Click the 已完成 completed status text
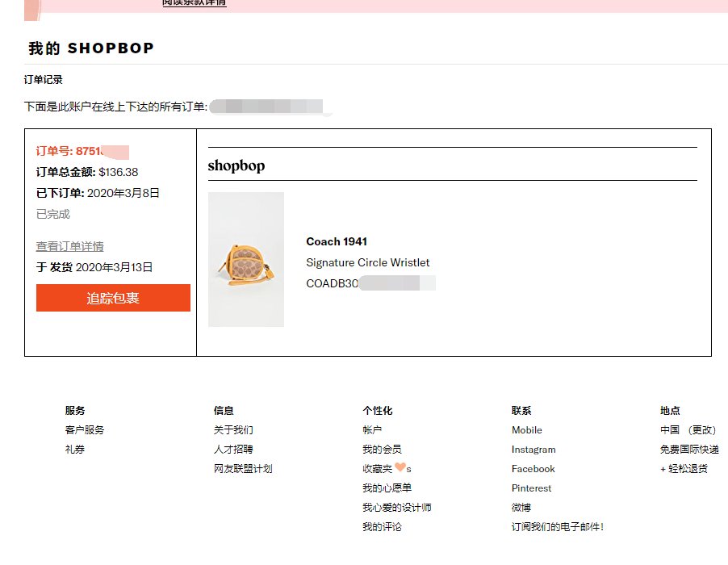 point(53,214)
